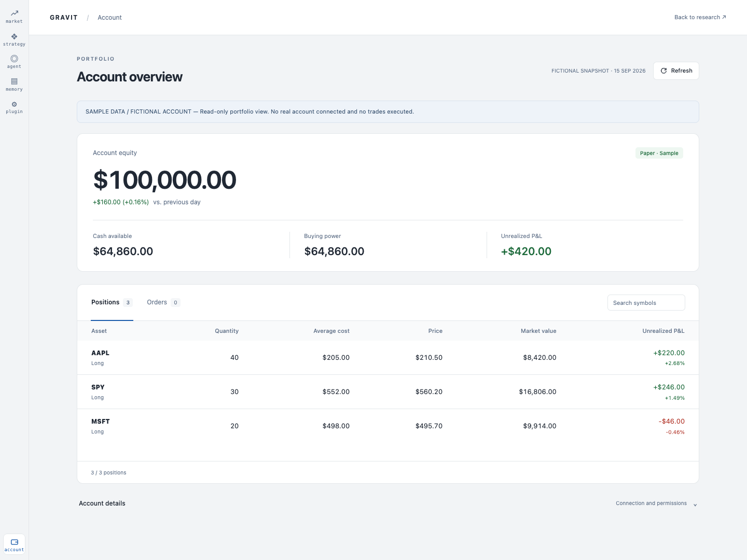Open the memory sidebar icon
Screen dimensions: 747x560
click(x=14, y=85)
